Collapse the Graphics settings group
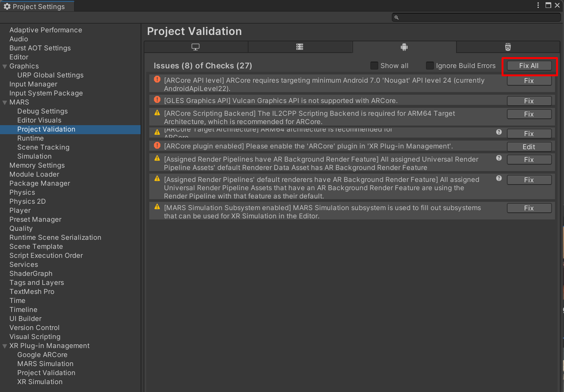 pyautogui.click(x=5, y=67)
